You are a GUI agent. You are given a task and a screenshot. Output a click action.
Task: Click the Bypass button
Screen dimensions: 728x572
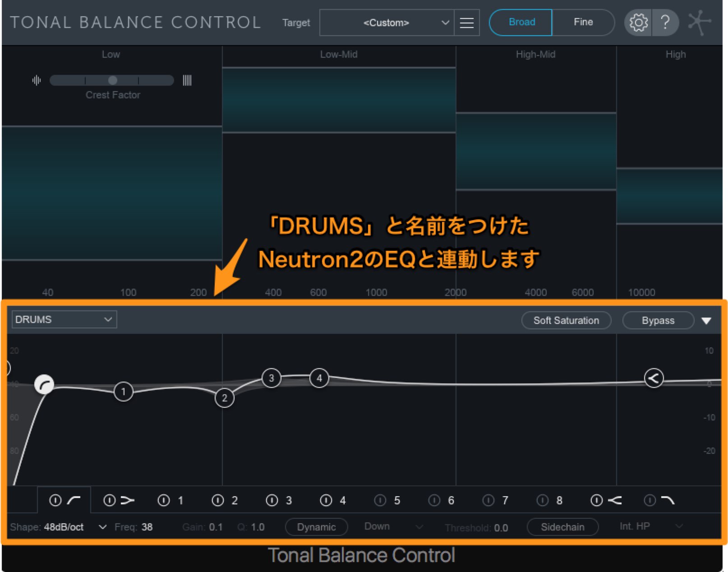pos(658,320)
